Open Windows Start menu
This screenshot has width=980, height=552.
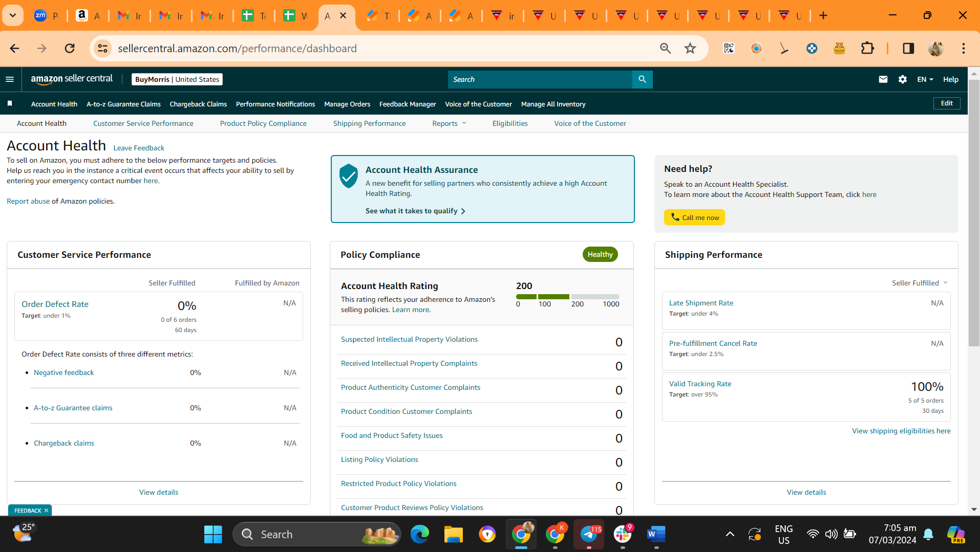click(213, 534)
